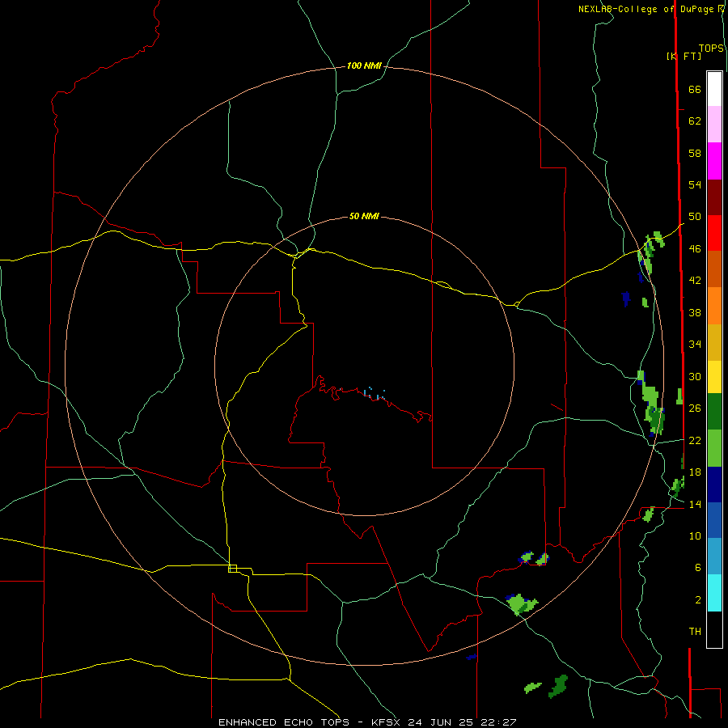The width and height of the screenshot is (728, 728).
Task: Click the 100 NMI range ring label
Action: pyautogui.click(x=364, y=66)
